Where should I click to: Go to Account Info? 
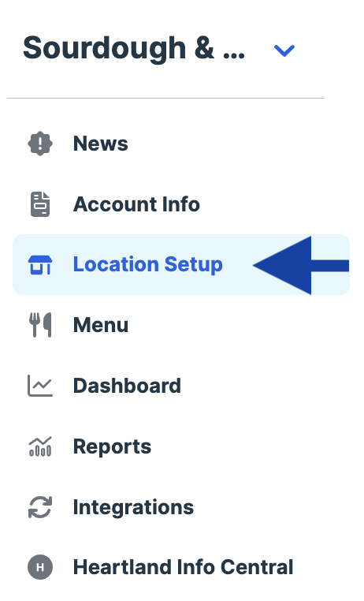point(136,204)
